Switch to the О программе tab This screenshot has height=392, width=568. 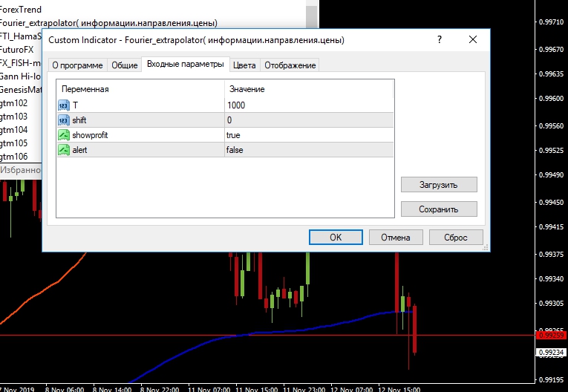pyautogui.click(x=78, y=65)
